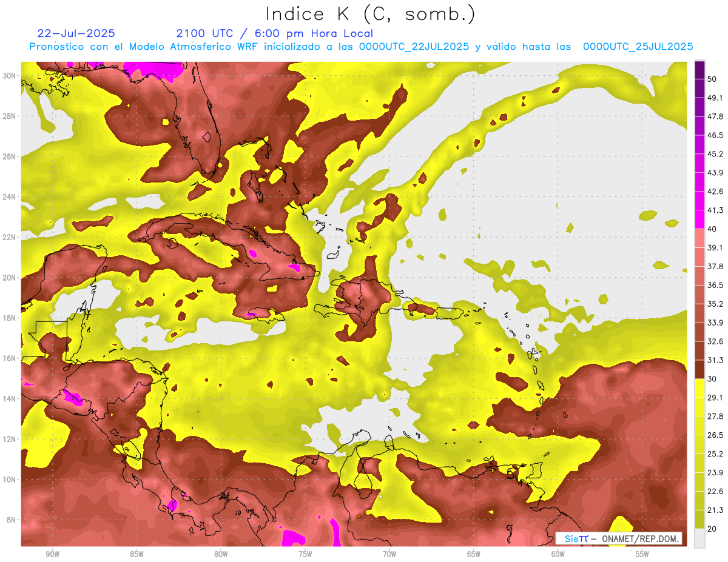Click the colorbar value 42.6

(715, 192)
